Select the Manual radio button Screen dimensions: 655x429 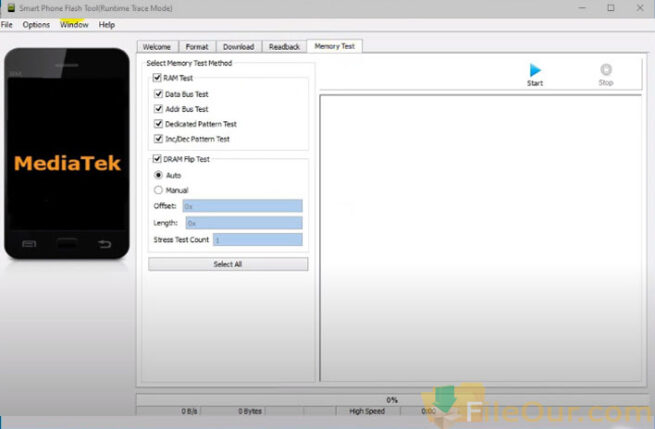coord(158,190)
